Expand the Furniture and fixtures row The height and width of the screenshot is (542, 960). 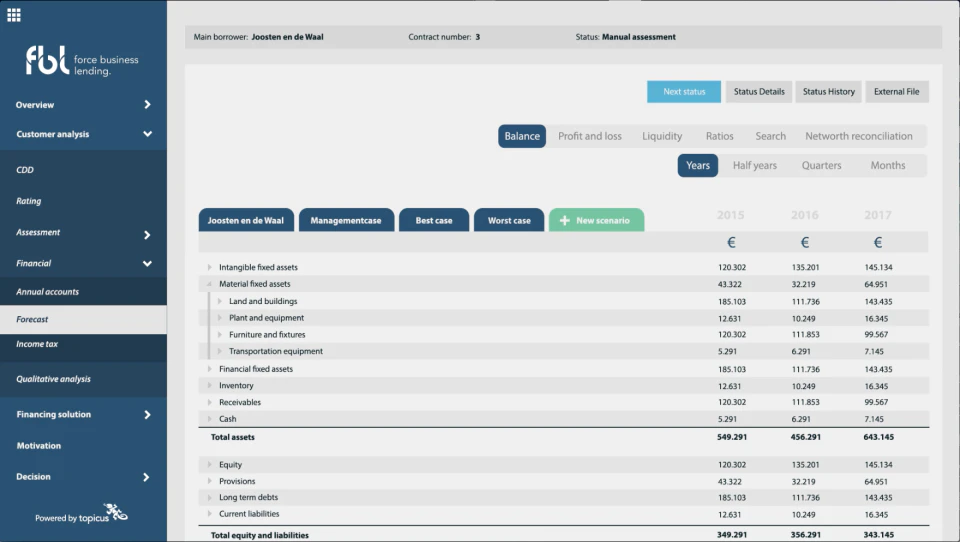(219, 334)
